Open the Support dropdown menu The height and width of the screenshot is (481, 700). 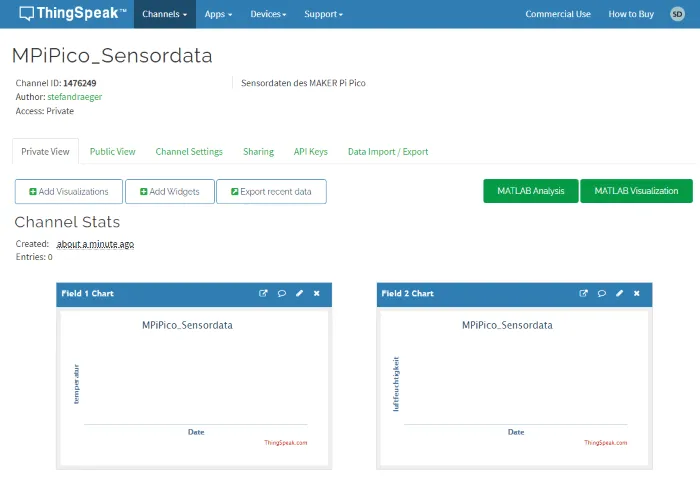[x=323, y=14]
